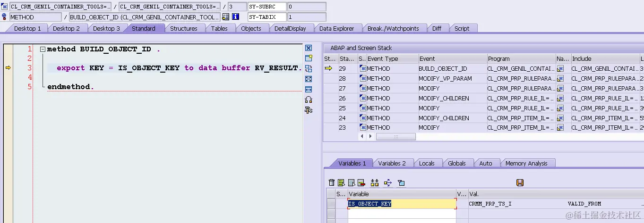Viewport: 644px width, 223px height.
Task: Click the Event Type column header
Action: coord(393,59)
